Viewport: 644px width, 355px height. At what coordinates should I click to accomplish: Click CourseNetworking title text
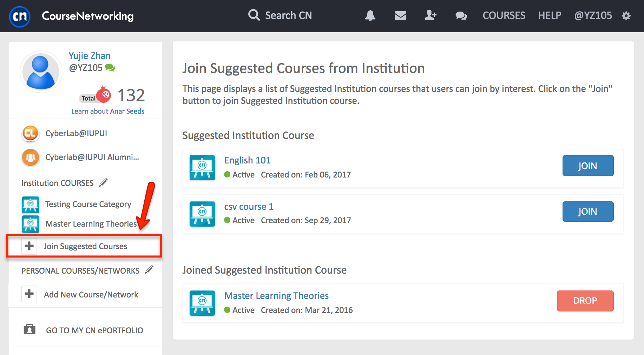point(88,16)
